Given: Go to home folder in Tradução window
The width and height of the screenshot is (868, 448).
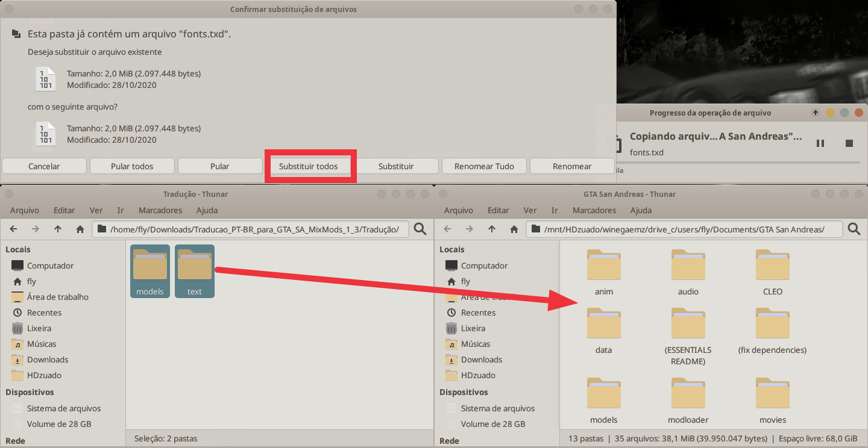Looking at the screenshot, I should pos(80,229).
